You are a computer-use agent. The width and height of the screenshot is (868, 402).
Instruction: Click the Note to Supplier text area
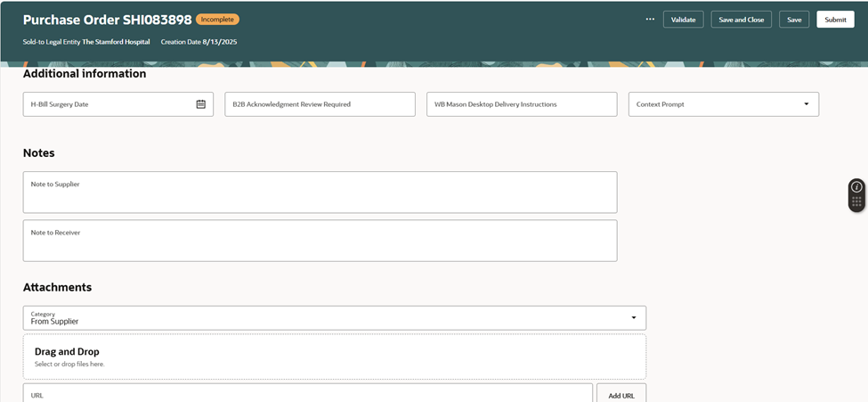pos(320,192)
